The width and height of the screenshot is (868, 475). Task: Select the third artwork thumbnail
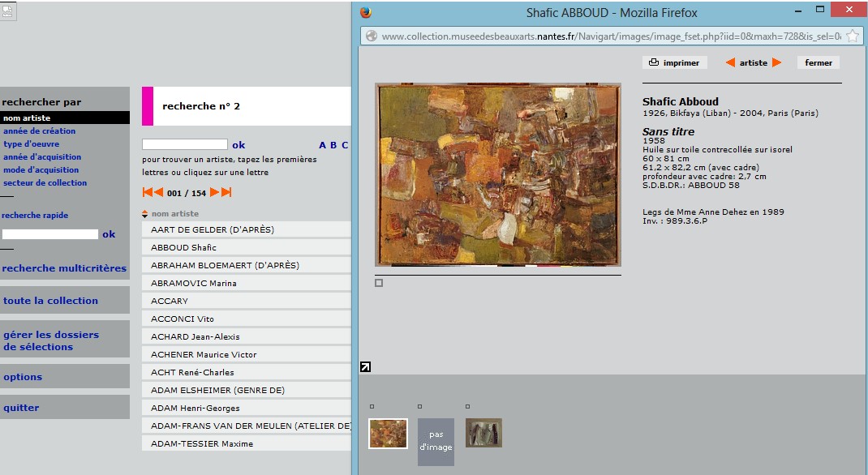[x=483, y=433]
